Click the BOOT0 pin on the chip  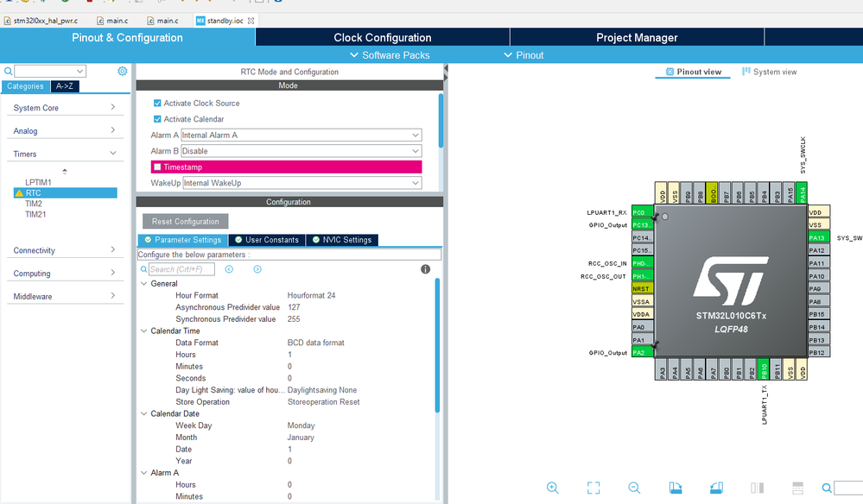point(712,193)
